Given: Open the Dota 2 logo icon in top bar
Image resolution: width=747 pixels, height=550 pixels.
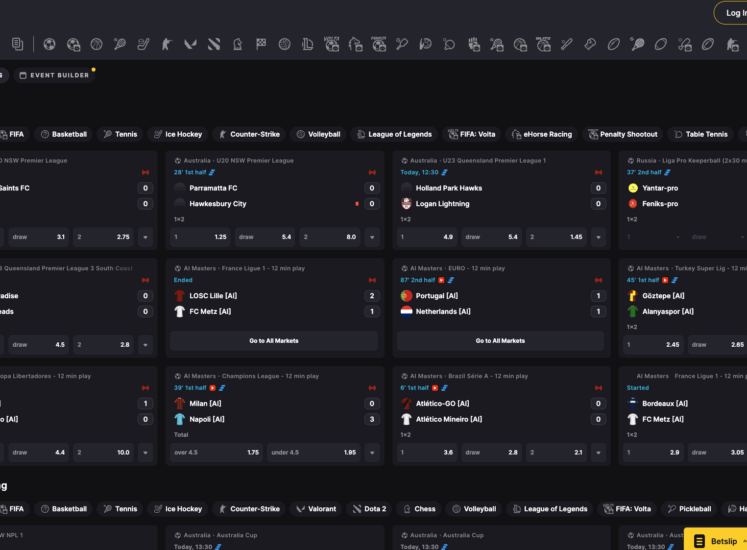Looking at the screenshot, I should click(x=214, y=44).
